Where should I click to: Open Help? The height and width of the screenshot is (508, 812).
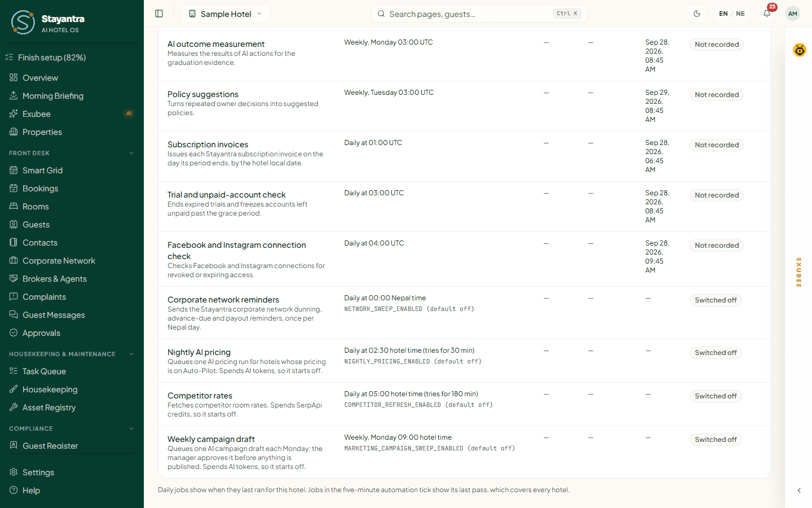72,491
